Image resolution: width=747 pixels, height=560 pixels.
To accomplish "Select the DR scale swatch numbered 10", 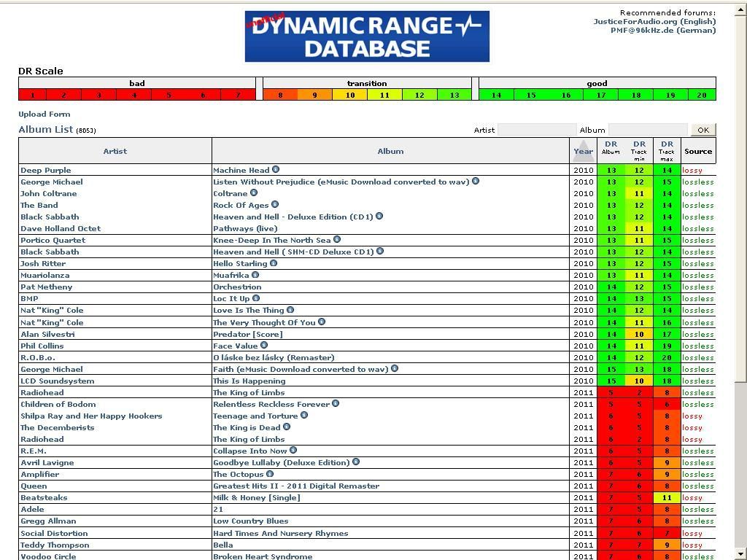I will [350, 95].
